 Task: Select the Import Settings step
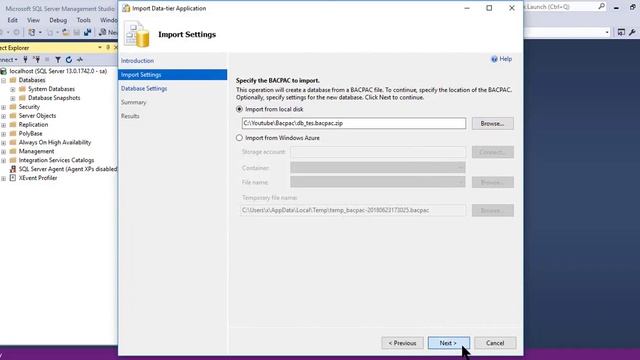pyautogui.click(x=173, y=75)
